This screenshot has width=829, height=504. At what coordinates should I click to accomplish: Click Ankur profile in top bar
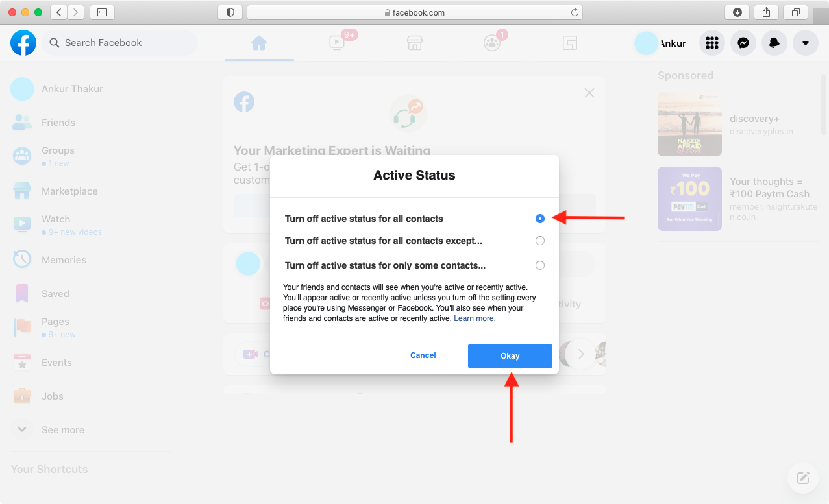[x=661, y=43]
